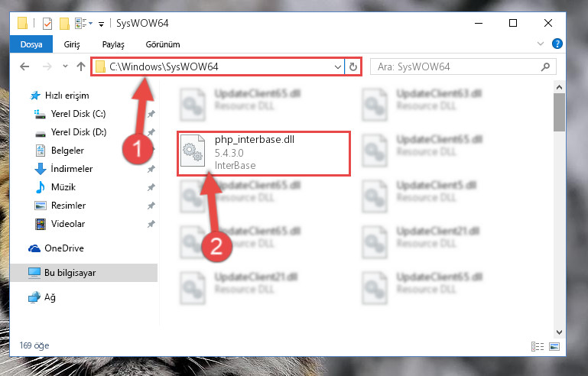
Task: Expand the ribbon chevron
Action: tap(541, 44)
